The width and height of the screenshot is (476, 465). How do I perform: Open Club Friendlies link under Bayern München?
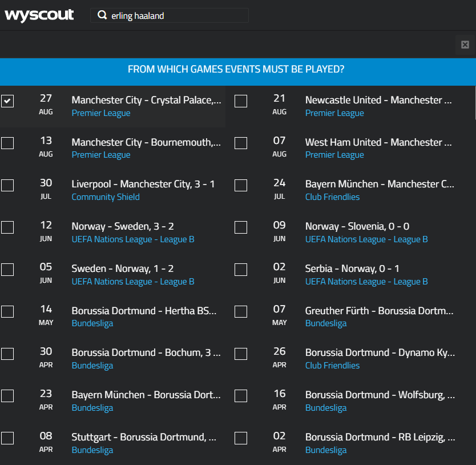[332, 197]
